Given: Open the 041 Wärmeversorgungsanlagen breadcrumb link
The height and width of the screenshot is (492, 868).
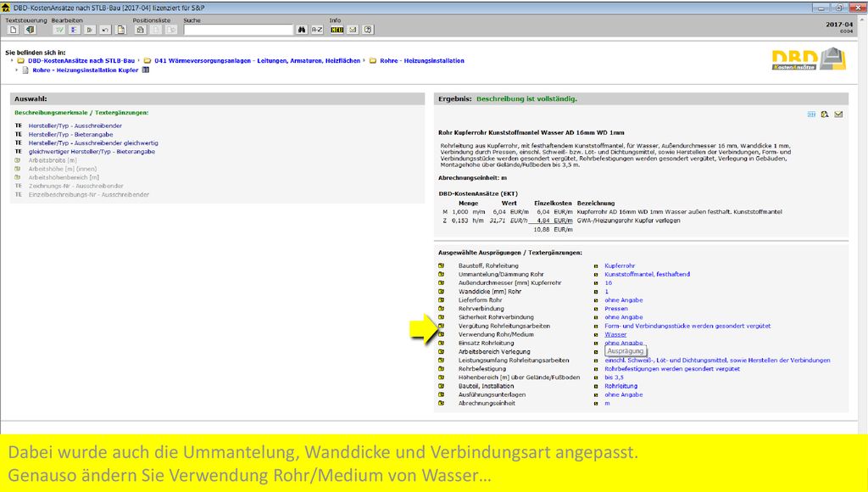Looking at the screenshot, I should coord(258,61).
